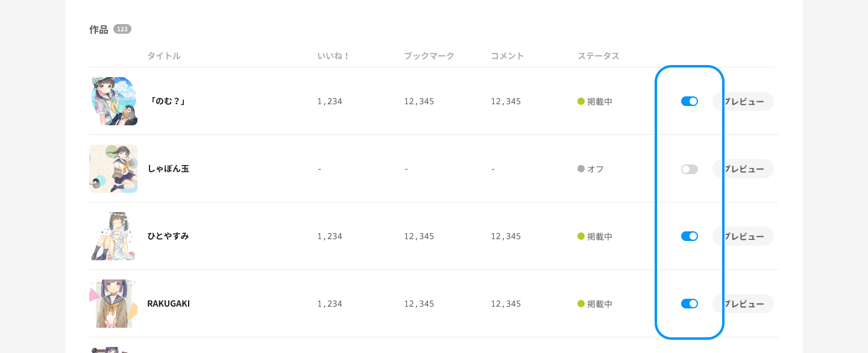The width and height of the screenshot is (868, 353).
Task: Select the RAKUGAKI title
Action: (168, 304)
